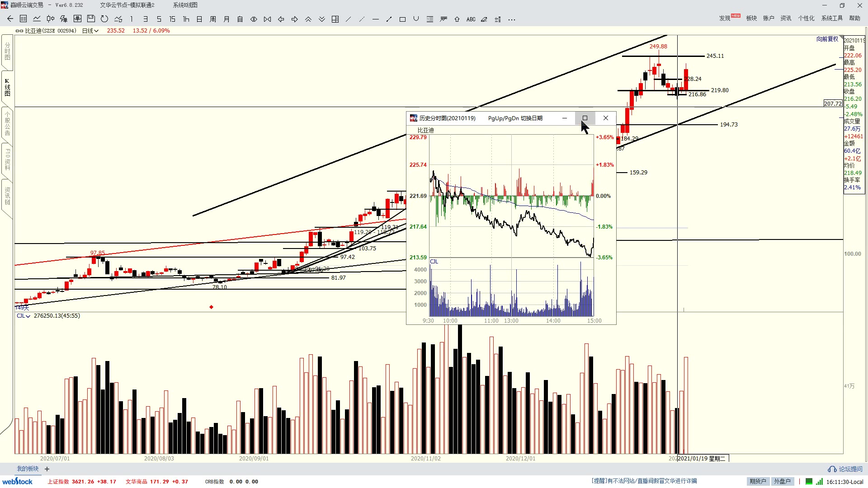The image size is (868, 488).
Task: Minimize the 历史分时图 popup window
Action: tap(565, 118)
